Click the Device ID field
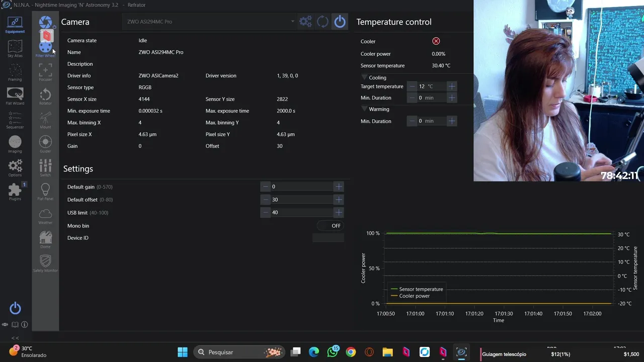The height and width of the screenshot is (362, 644). click(x=328, y=238)
